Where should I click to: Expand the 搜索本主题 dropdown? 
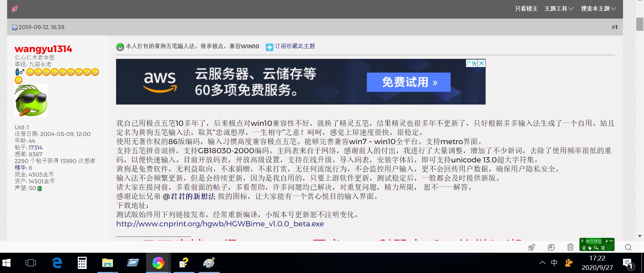point(598,9)
